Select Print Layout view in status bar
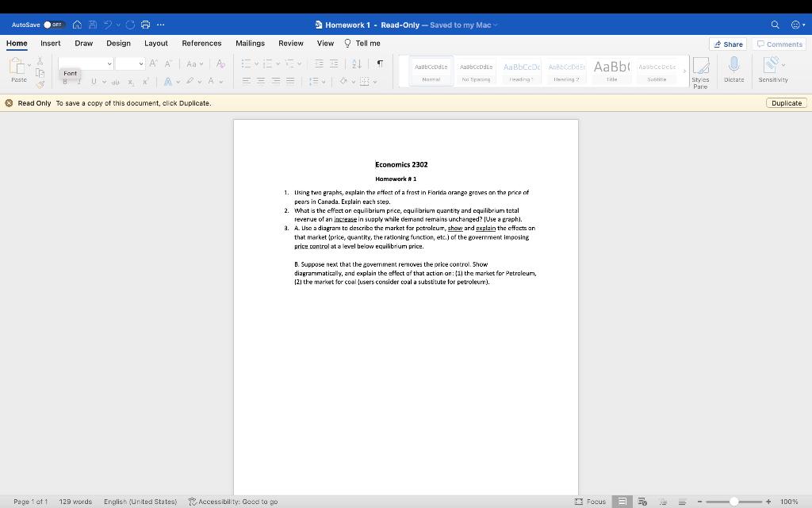 622,502
